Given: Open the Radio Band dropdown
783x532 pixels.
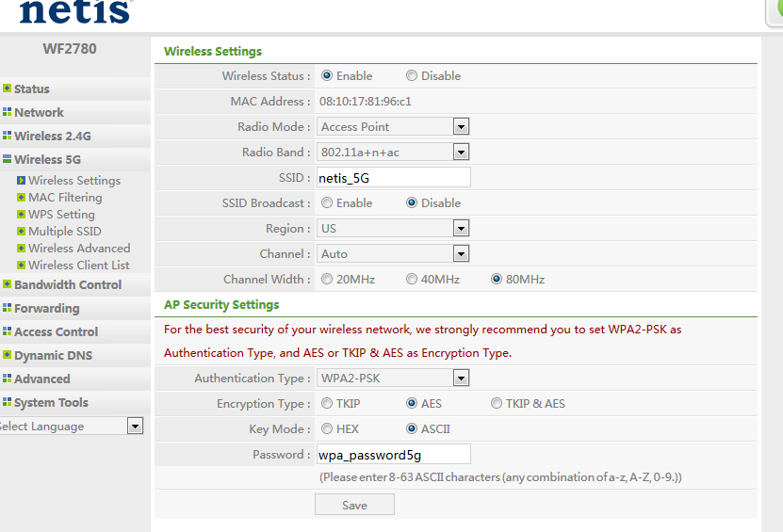Looking at the screenshot, I should point(393,153).
